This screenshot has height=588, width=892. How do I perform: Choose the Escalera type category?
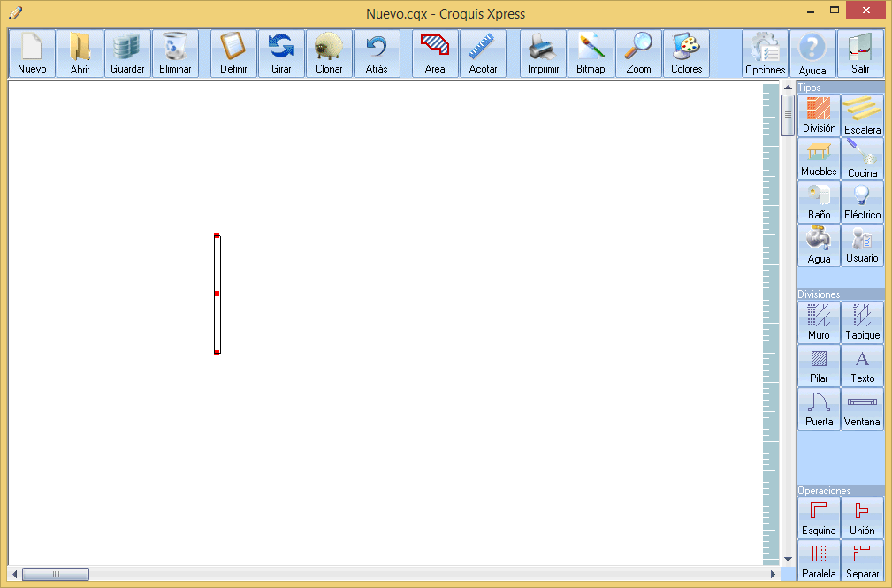tap(862, 116)
